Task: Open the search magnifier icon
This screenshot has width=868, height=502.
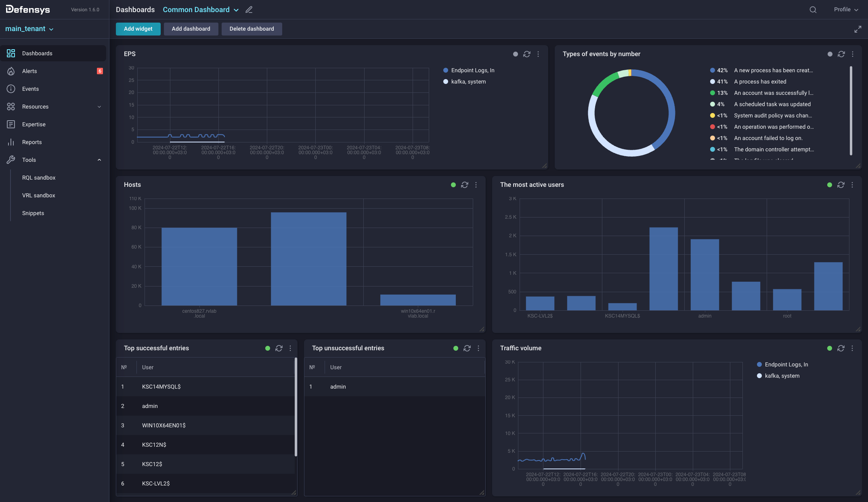Action: pos(813,10)
